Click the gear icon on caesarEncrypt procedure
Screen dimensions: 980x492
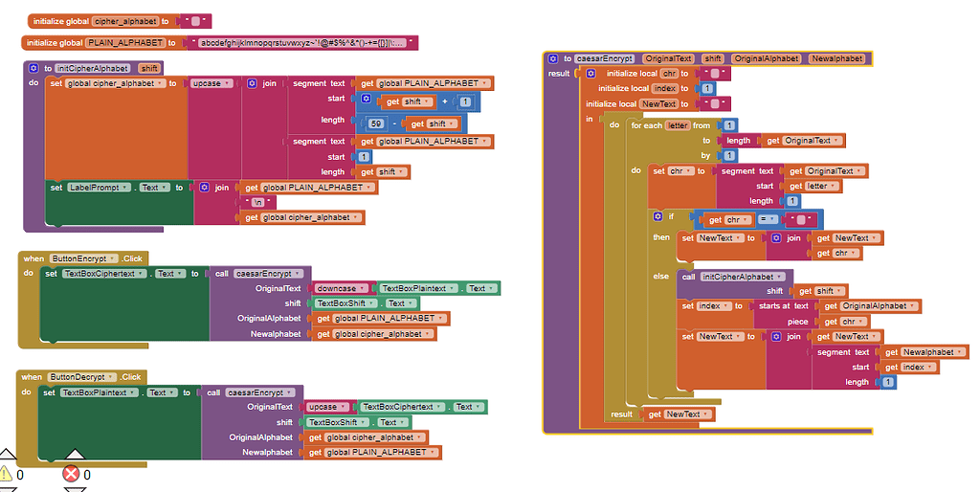coord(554,58)
